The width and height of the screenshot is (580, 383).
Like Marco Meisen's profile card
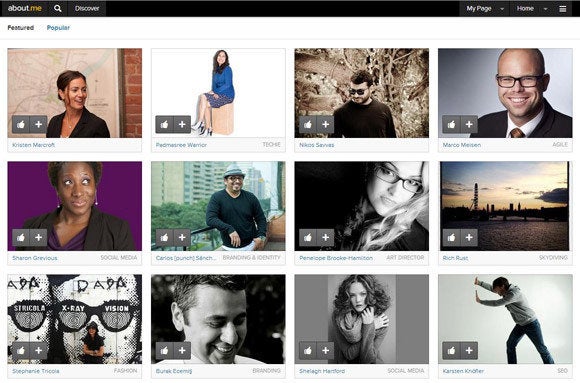point(451,124)
